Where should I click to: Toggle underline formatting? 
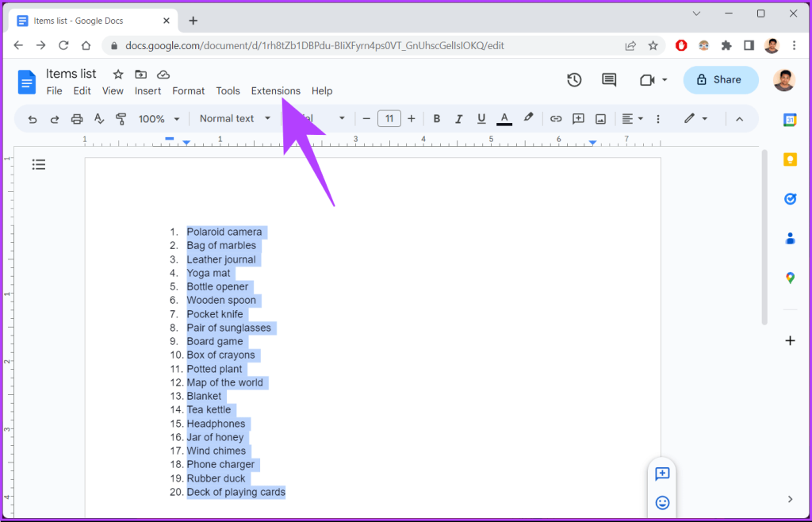(481, 118)
